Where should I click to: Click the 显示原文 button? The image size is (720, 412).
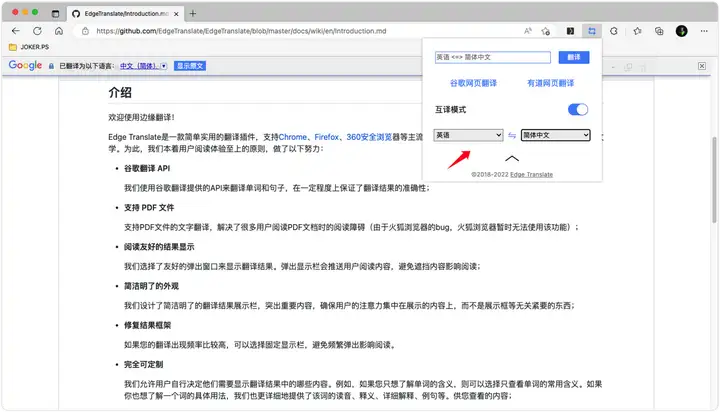(x=190, y=66)
